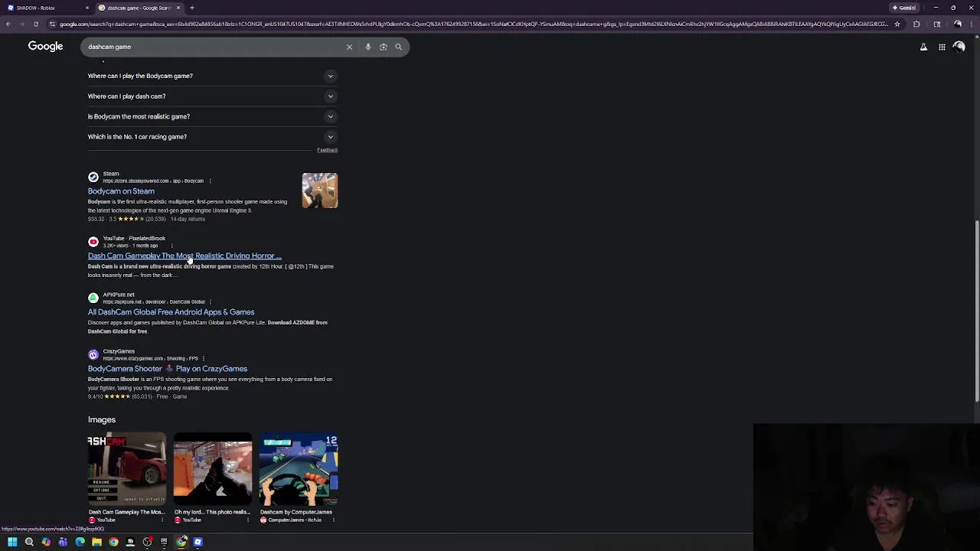Launch Copilot from the taskbar
The height and width of the screenshot is (551, 980).
click(46, 542)
